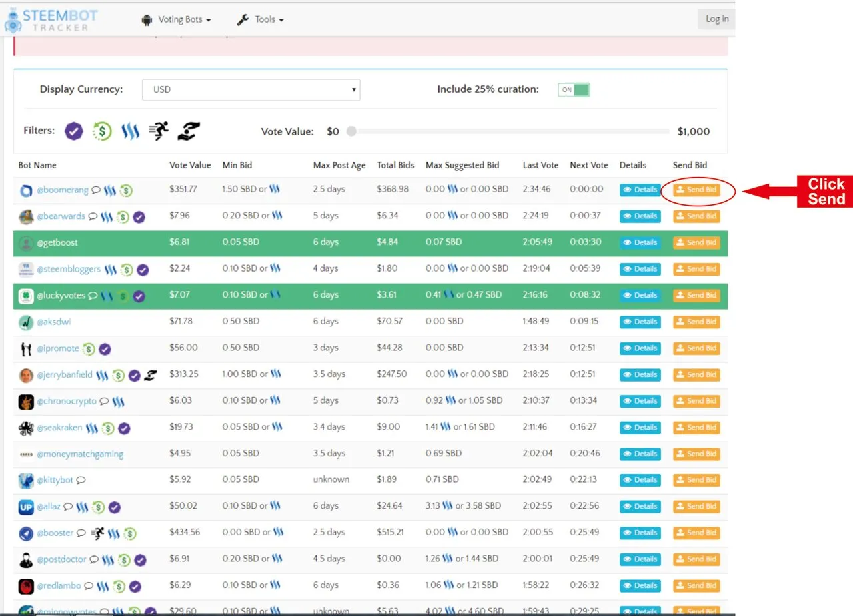
Task: Open Details for @boomerang
Action: [x=640, y=190]
